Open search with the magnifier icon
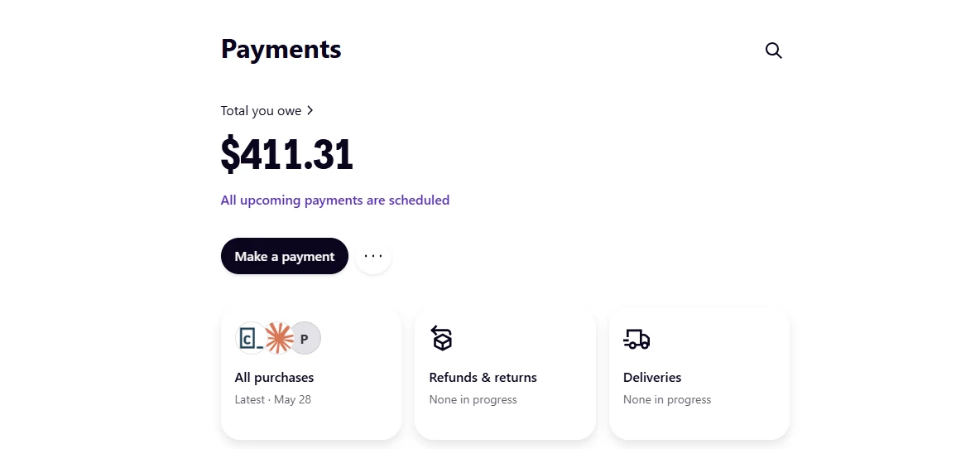Viewport: 980px width, 449px height. click(x=774, y=51)
